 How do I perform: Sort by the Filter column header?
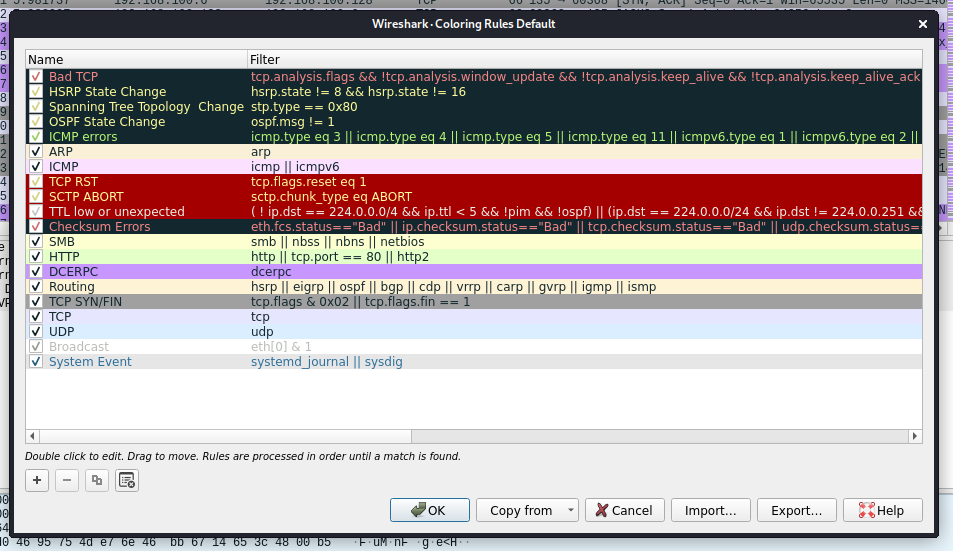[585, 60]
